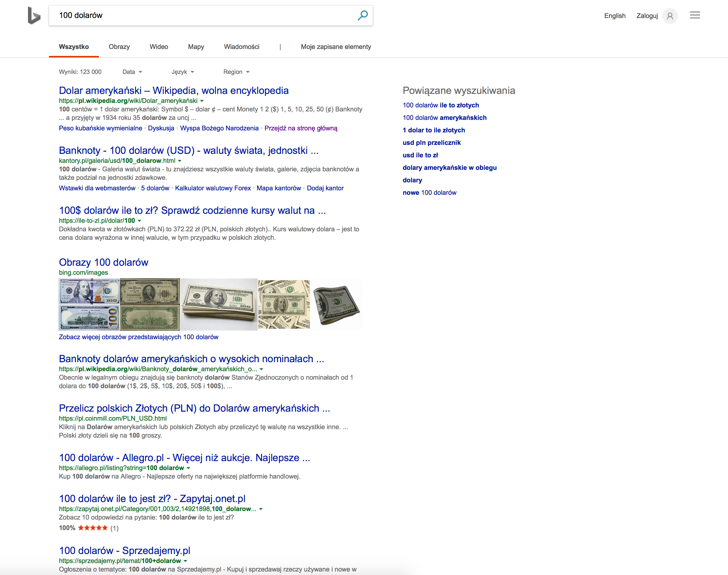Open Banknoty - 100 dolarów (USD) result
The height and width of the screenshot is (575, 728).
click(189, 150)
